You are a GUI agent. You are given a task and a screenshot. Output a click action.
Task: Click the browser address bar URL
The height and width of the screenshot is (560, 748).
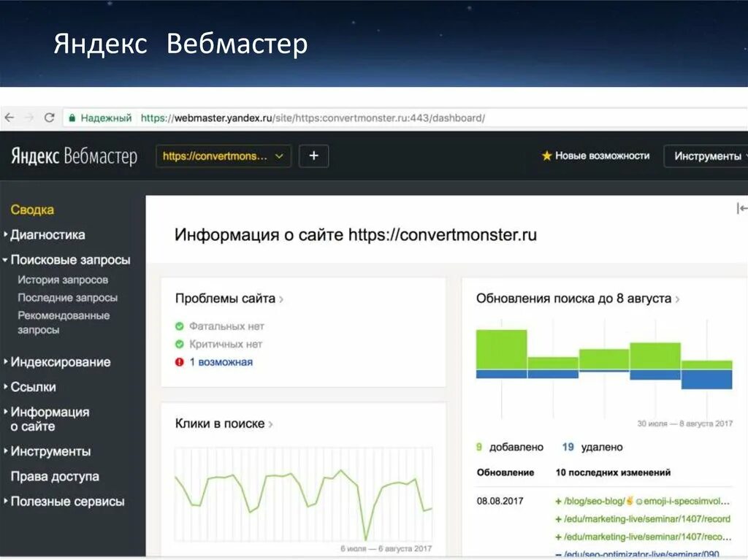[x=313, y=118]
